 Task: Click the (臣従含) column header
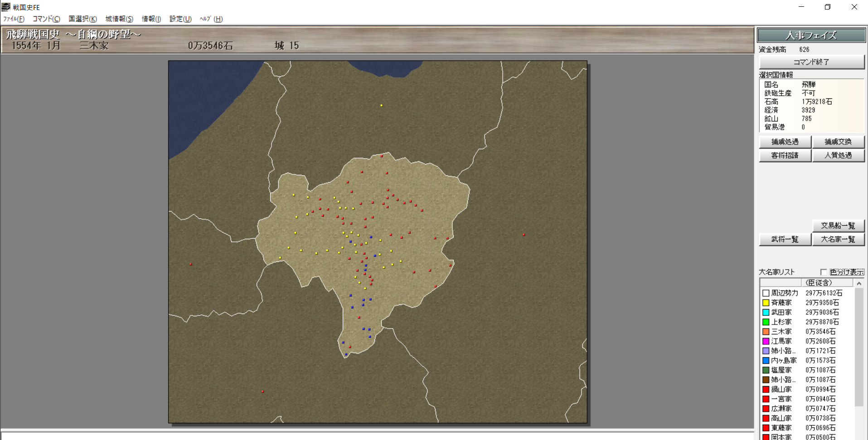(819, 283)
